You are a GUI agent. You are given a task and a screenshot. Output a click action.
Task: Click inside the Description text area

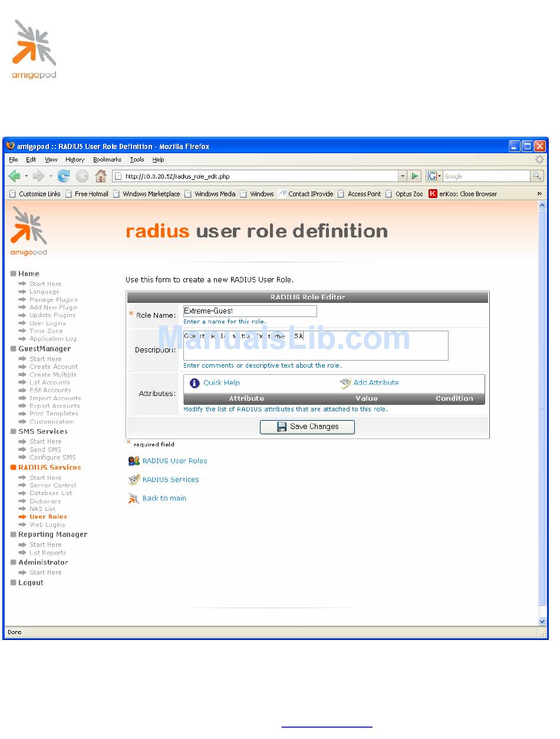[315, 345]
